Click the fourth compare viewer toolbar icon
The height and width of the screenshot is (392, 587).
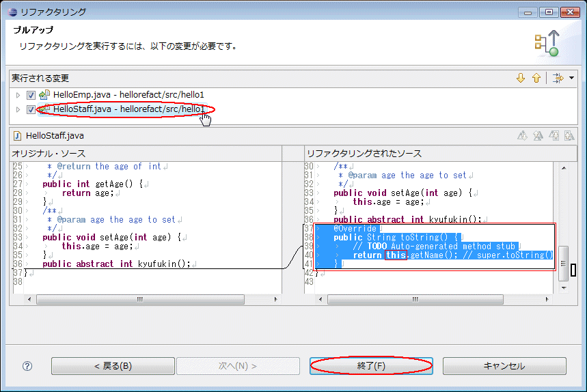(569, 135)
